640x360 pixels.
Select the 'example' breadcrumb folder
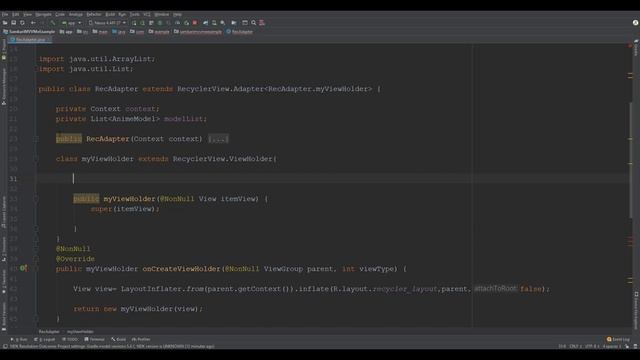pos(159,31)
